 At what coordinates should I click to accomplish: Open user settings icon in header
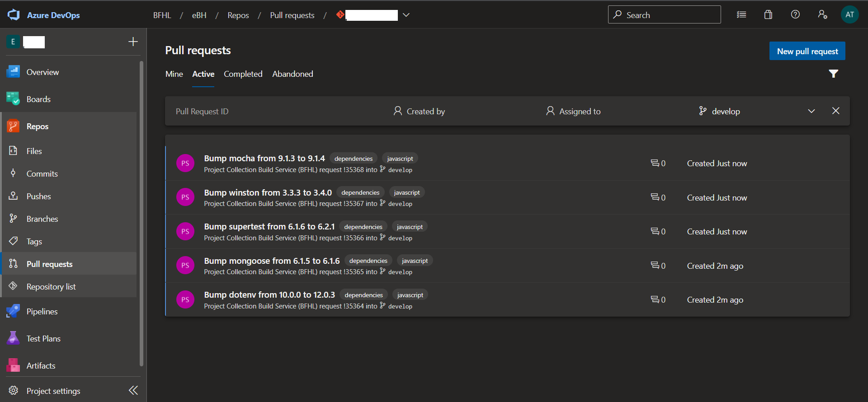[x=822, y=15]
